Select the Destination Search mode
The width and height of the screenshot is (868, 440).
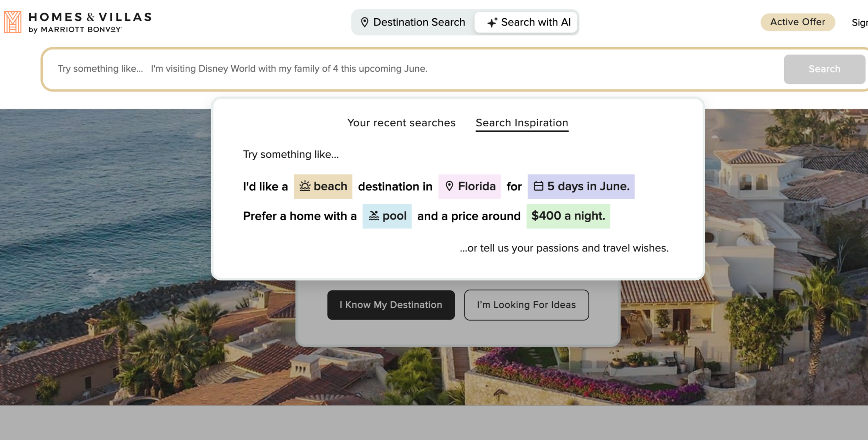(413, 22)
